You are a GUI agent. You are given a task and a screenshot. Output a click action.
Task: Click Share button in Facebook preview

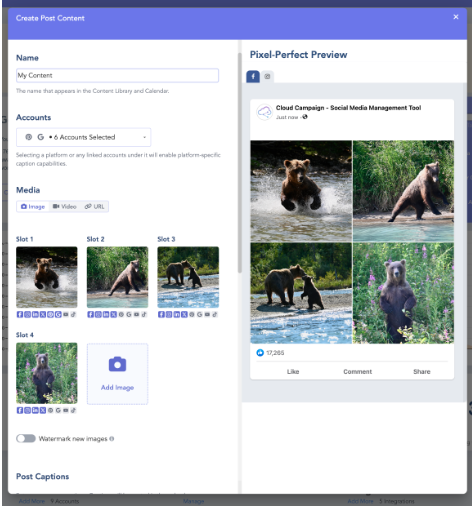point(422,371)
